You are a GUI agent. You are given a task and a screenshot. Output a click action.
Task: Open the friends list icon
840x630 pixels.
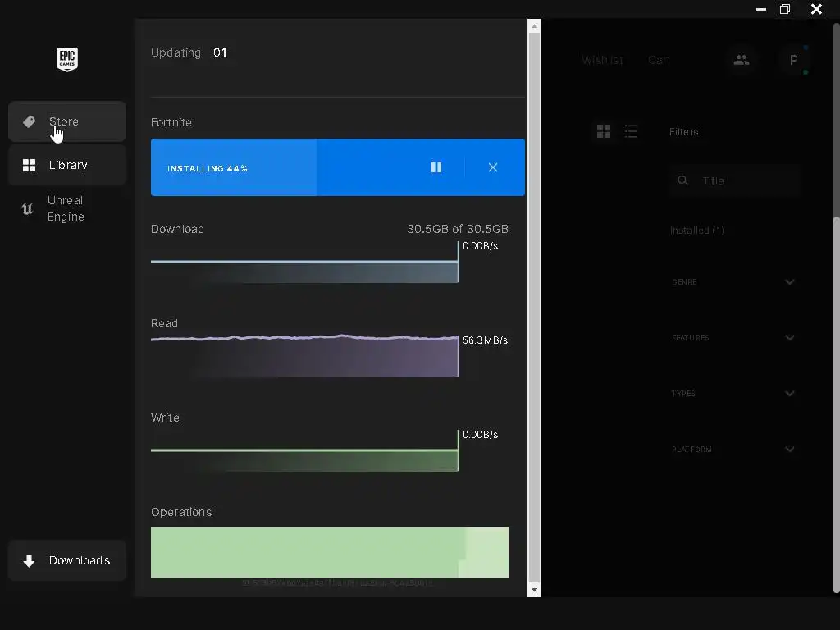click(x=742, y=60)
